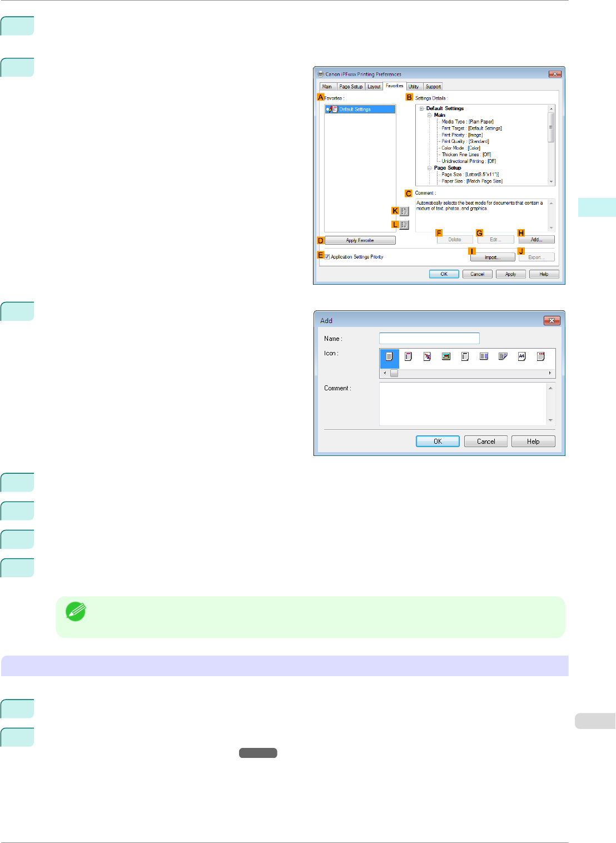The image size is (616, 843).
Task: Toggle the Application Settings Priority checkbox
Action: 327,257
